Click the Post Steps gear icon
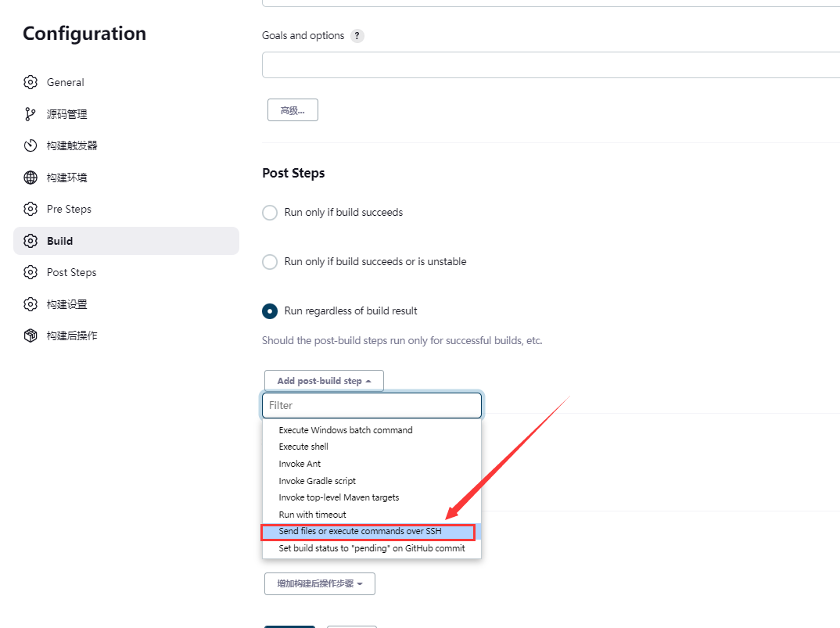This screenshot has width=840, height=628. [31, 272]
